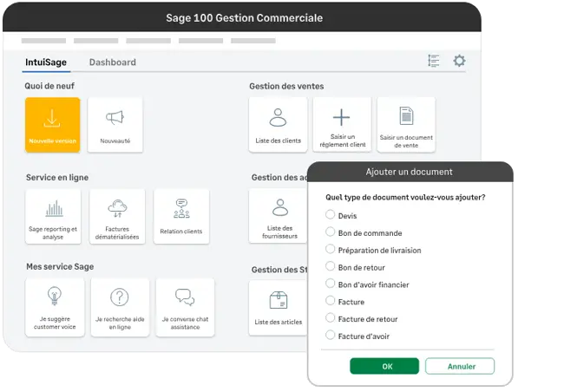Viewport: 564px width, 392px height.
Task: Open the Liste des clients tile
Action: pyautogui.click(x=278, y=124)
